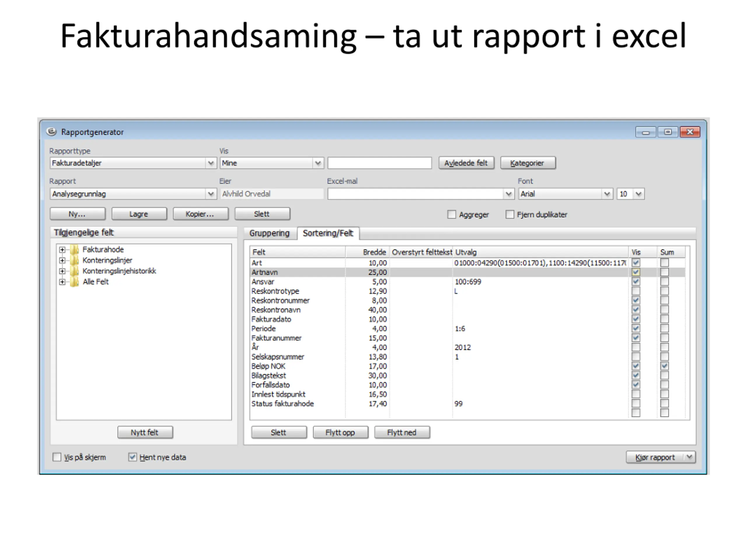Open the Rapporttype dropdown
This screenshot has width=747, height=560.
pyautogui.click(x=211, y=163)
